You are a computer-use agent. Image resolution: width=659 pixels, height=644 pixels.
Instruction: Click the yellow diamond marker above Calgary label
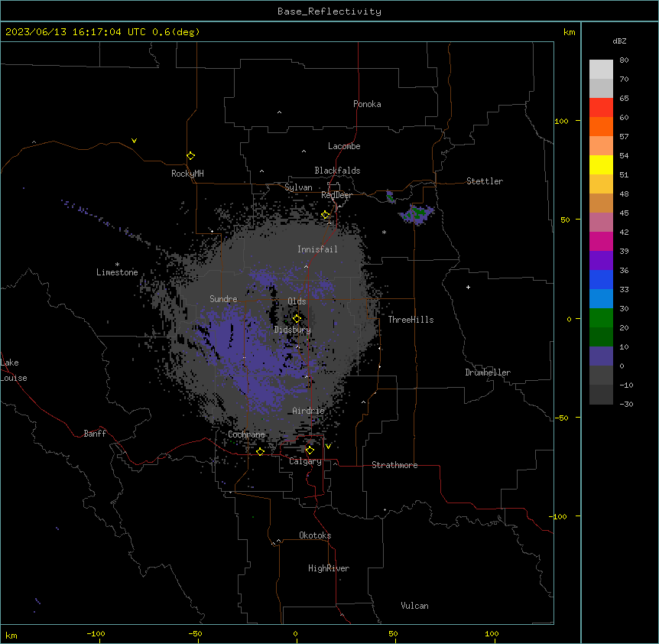click(x=310, y=450)
